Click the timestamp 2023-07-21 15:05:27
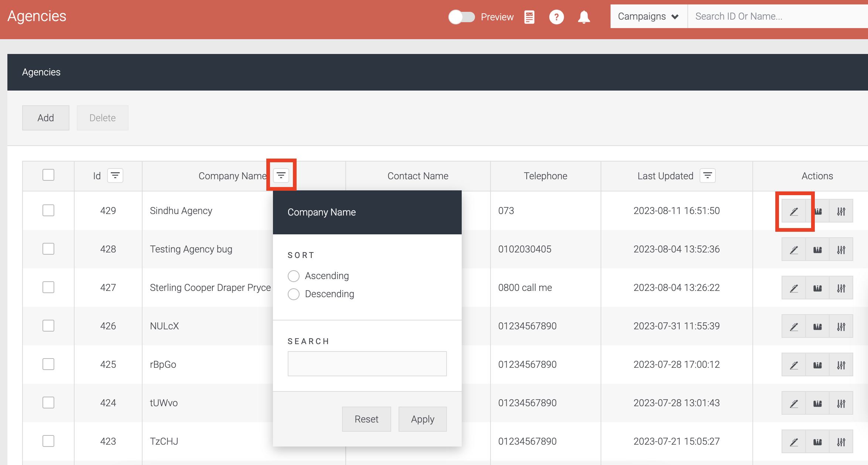The width and height of the screenshot is (868, 465). 677,441
